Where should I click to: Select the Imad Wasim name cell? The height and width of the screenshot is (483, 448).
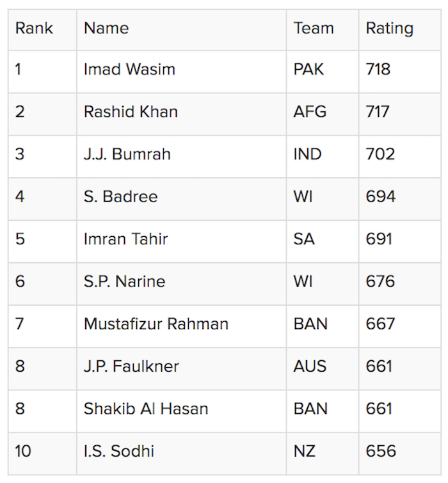coord(129,70)
